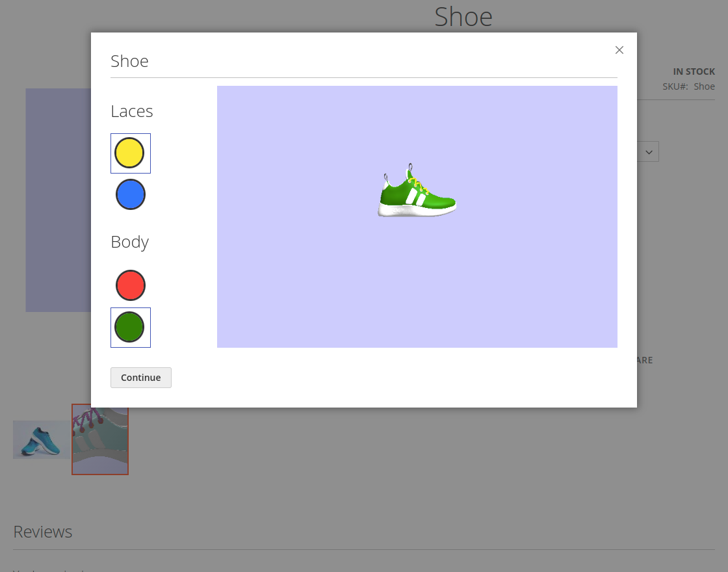Screen dimensions: 728x572
Task: Click the partially hidden Compare link
Action: pos(645,360)
